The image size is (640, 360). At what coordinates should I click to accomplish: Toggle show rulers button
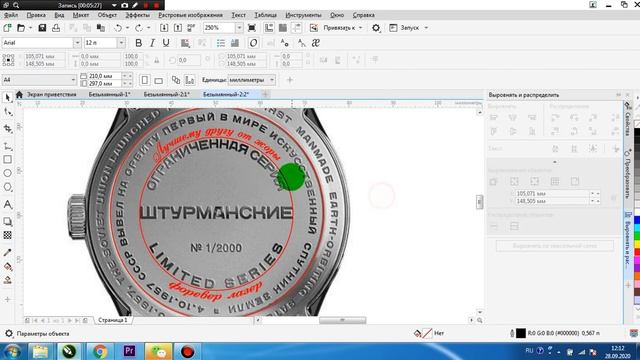coord(269,28)
